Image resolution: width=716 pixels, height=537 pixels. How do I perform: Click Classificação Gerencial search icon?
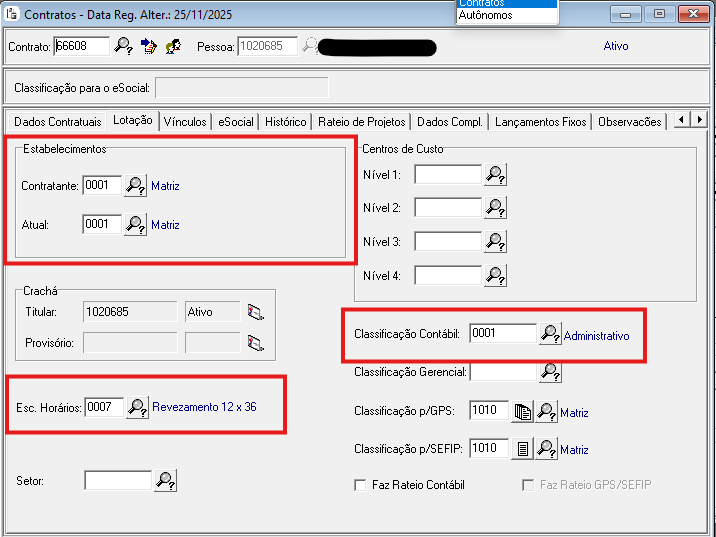[x=550, y=372]
